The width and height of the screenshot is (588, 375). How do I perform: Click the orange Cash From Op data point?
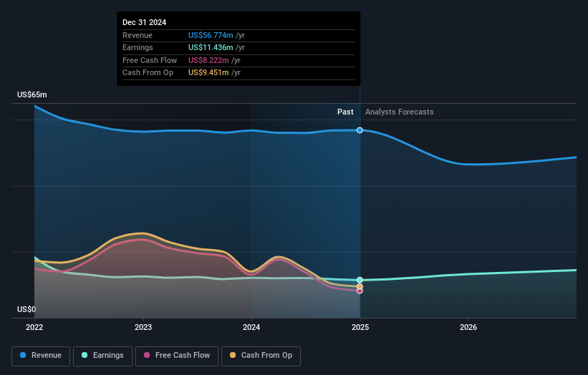pyautogui.click(x=360, y=286)
